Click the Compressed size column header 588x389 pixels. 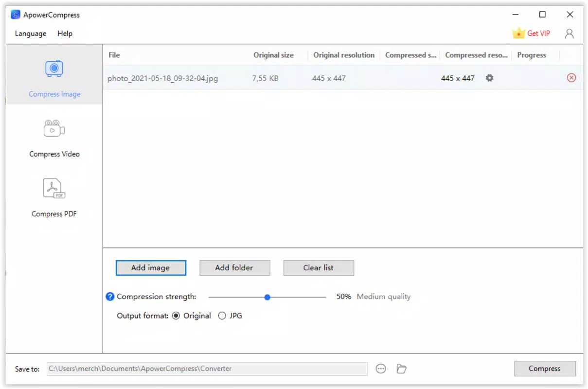click(x=410, y=55)
